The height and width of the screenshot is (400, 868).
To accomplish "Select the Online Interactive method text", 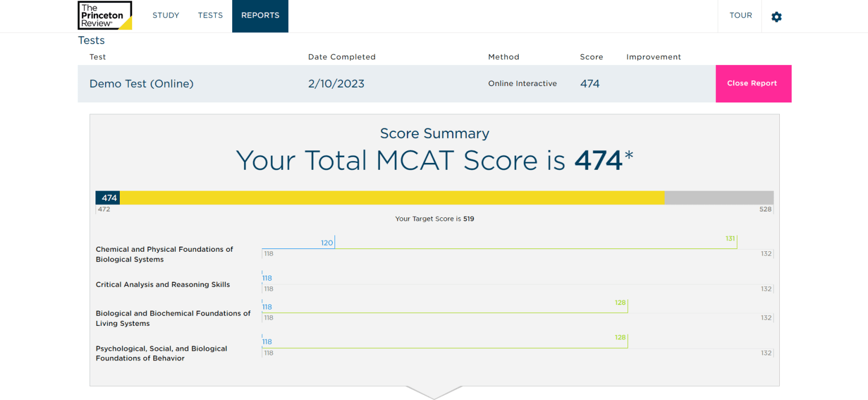I will coord(522,83).
